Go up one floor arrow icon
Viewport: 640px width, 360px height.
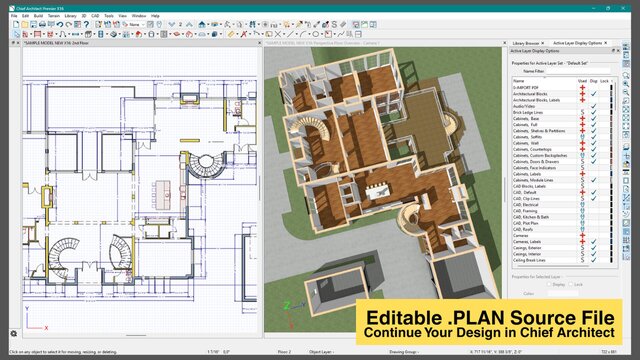click(x=189, y=24)
